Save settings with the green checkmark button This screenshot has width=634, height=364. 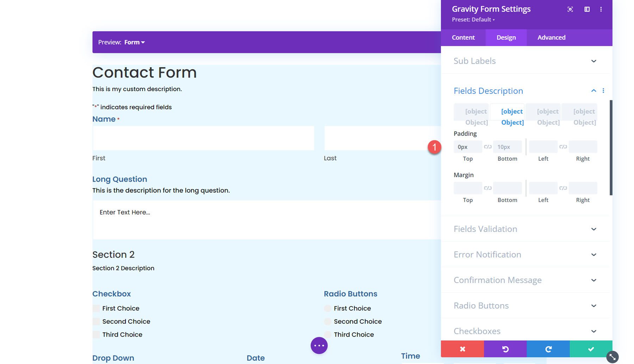tap(591, 349)
